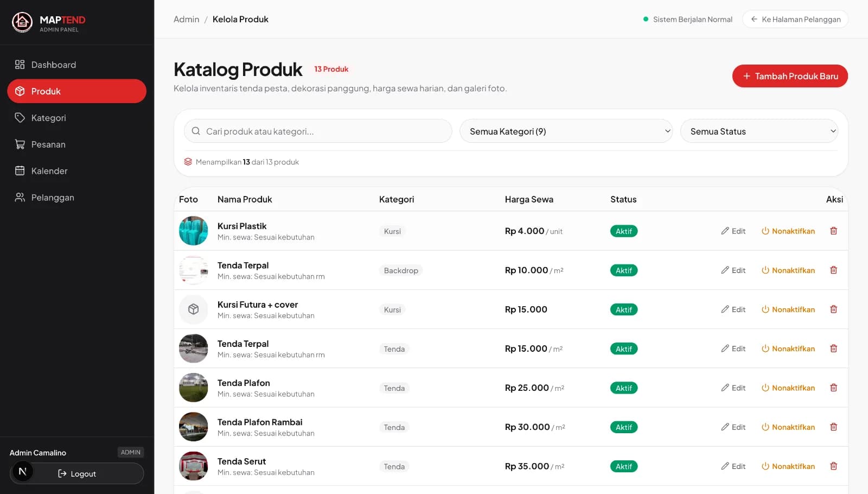This screenshot has height=494, width=868.
Task: Click the Admin breadcrumb link
Action: click(x=187, y=19)
